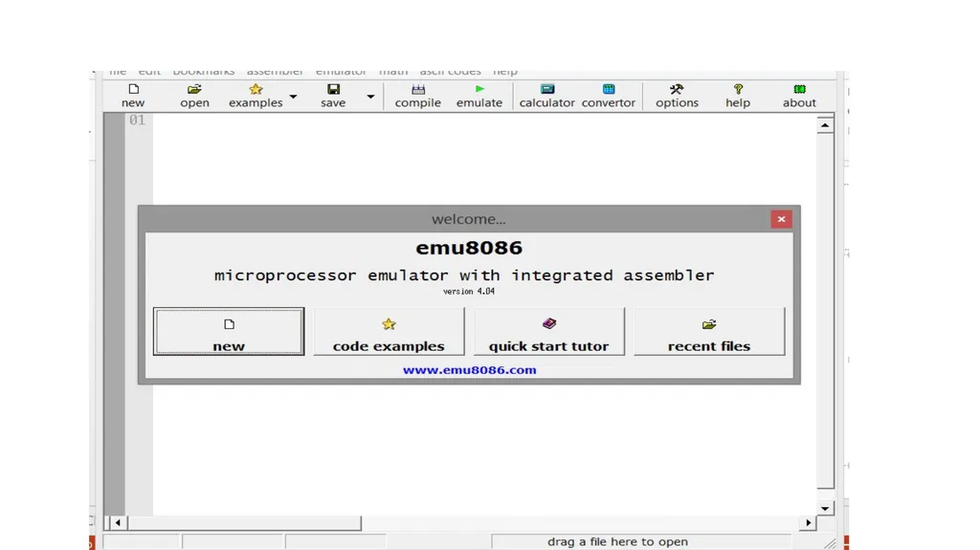Launch the quick start tutor

tap(548, 331)
